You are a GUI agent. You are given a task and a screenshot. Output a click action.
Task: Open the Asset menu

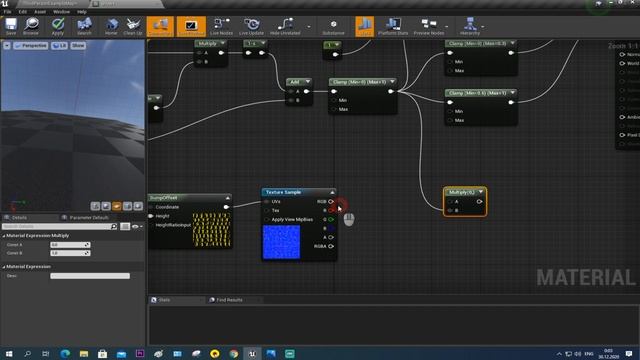tap(40, 12)
